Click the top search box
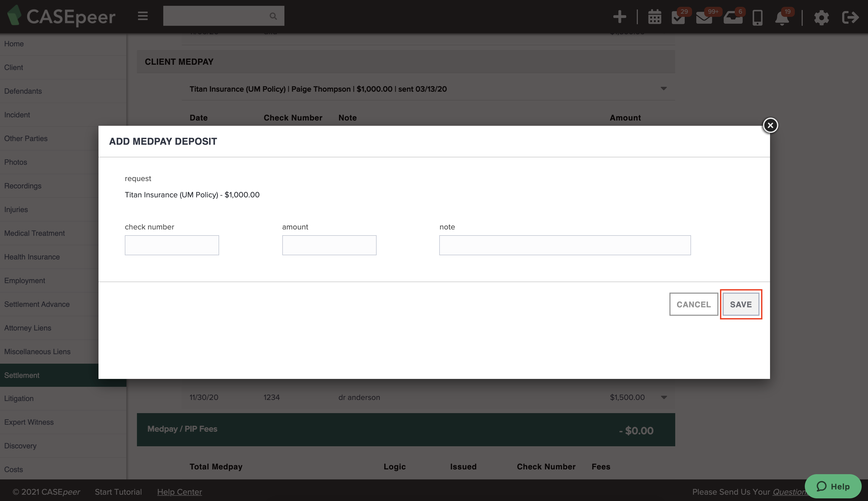This screenshot has width=868, height=501. (224, 16)
